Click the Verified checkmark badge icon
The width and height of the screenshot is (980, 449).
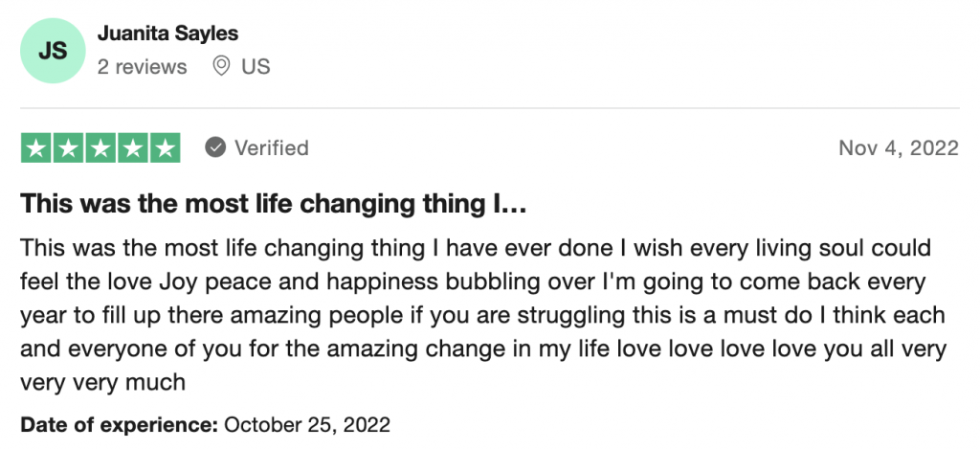pos(215,148)
